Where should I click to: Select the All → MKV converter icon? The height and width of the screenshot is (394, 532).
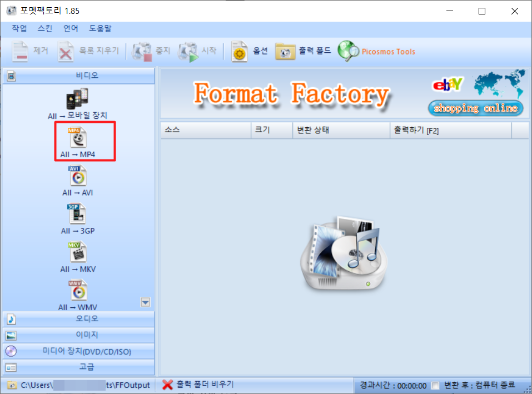[x=78, y=252]
